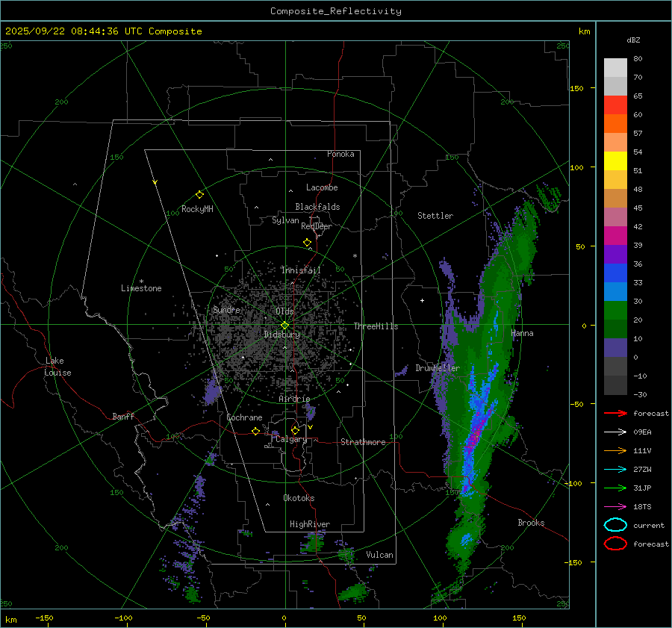672x628 pixels.
Task: Choose the green 31JP arrow icon
Action: [x=615, y=488]
